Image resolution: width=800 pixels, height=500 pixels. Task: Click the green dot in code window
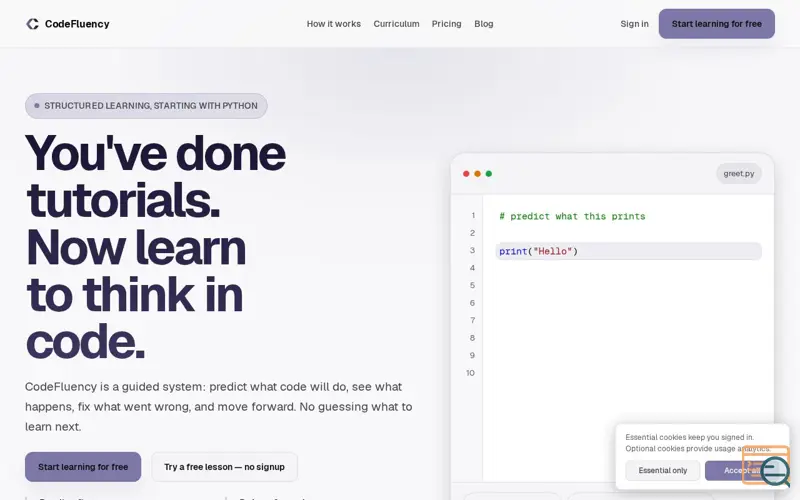pyautogui.click(x=489, y=174)
